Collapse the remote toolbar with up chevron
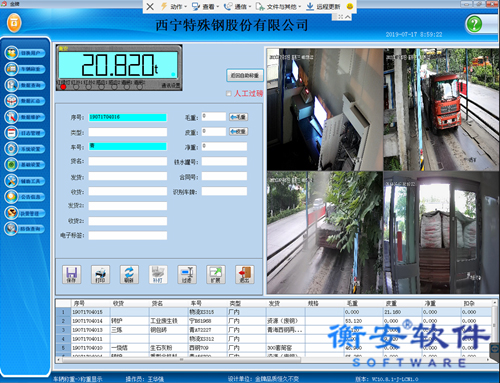Viewport: 500px width, 383px height. pos(348,17)
